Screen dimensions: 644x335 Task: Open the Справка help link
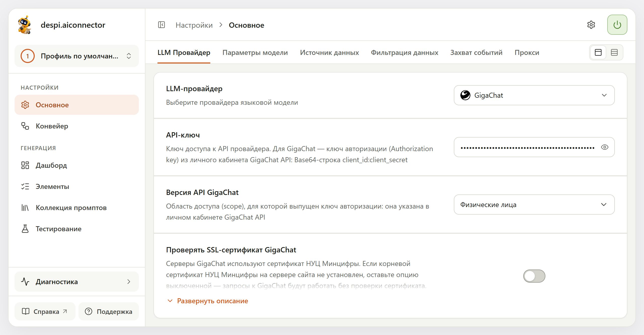tap(45, 311)
